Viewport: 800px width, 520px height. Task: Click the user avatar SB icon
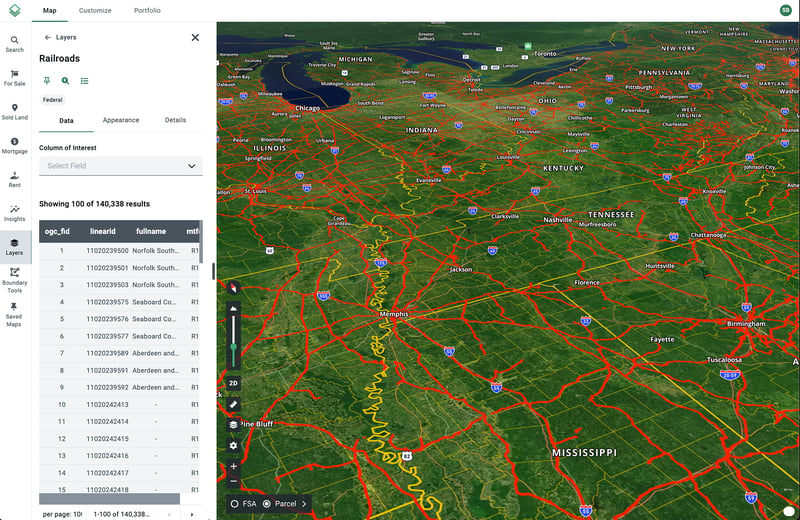(x=786, y=10)
